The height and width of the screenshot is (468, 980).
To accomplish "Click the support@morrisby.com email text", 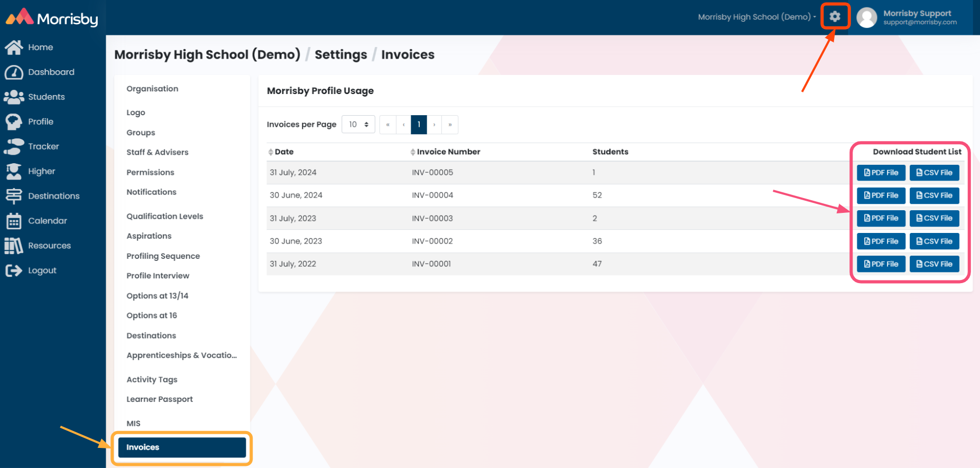I will click(x=920, y=22).
